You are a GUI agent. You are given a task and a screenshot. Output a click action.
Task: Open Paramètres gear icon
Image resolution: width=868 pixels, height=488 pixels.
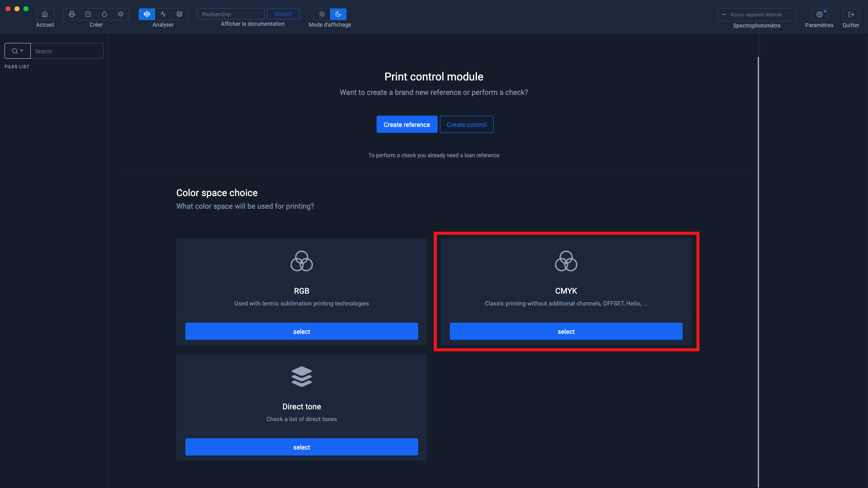coord(819,14)
